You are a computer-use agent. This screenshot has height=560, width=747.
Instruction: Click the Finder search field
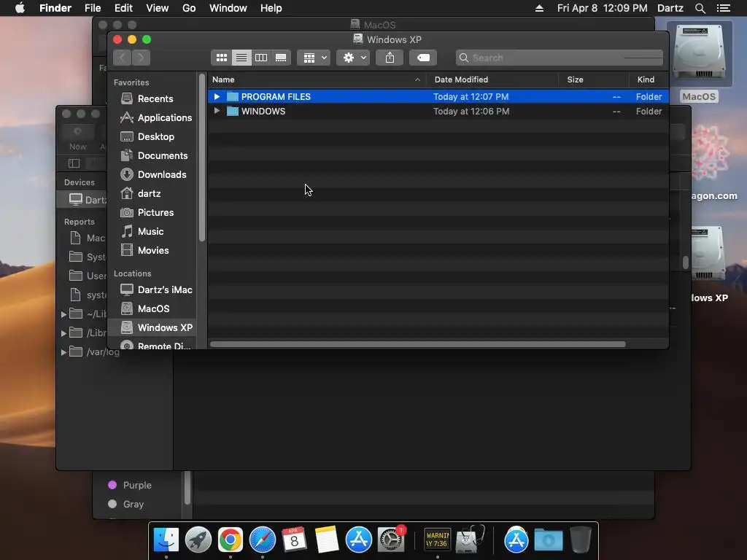coord(560,58)
